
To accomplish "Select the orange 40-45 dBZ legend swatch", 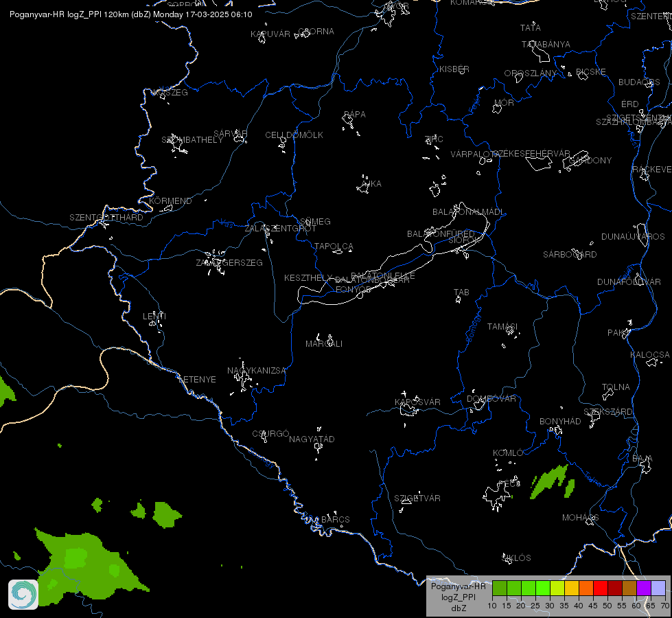I will click(586, 588).
